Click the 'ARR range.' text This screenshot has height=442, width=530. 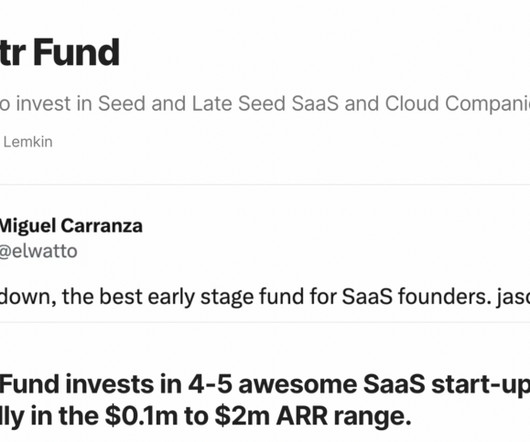tap(344, 416)
